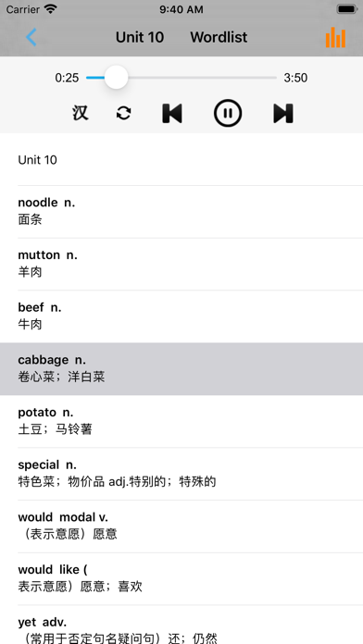363x644 pixels.
Task: Open the potato word row
Action: (x=181, y=421)
